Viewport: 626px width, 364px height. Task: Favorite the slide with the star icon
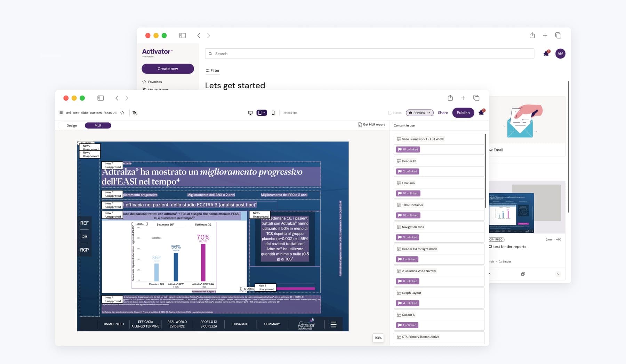(122, 113)
